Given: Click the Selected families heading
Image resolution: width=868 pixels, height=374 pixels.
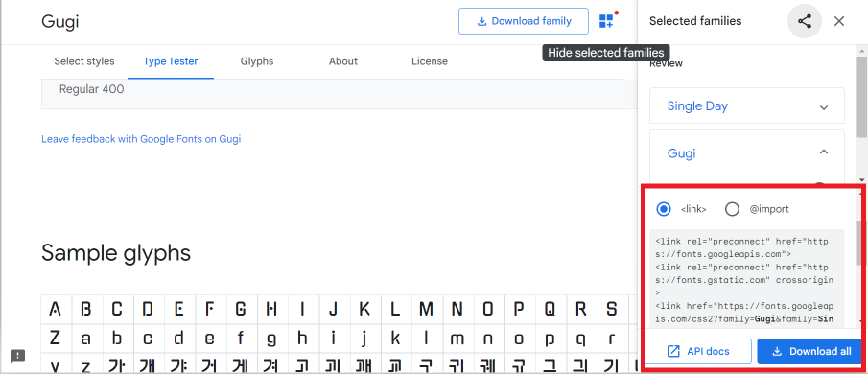Looking at the screenshot, I should (694, 21).
